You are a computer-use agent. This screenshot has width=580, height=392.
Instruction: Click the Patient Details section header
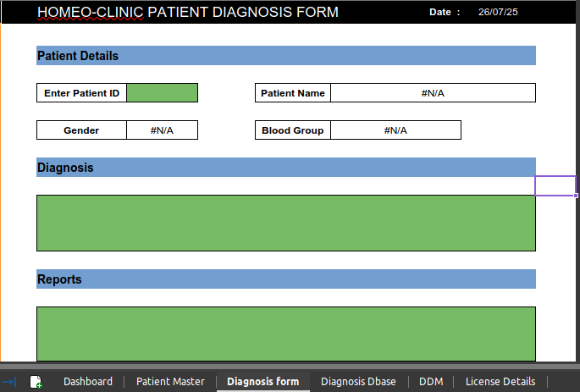(285, 56)
